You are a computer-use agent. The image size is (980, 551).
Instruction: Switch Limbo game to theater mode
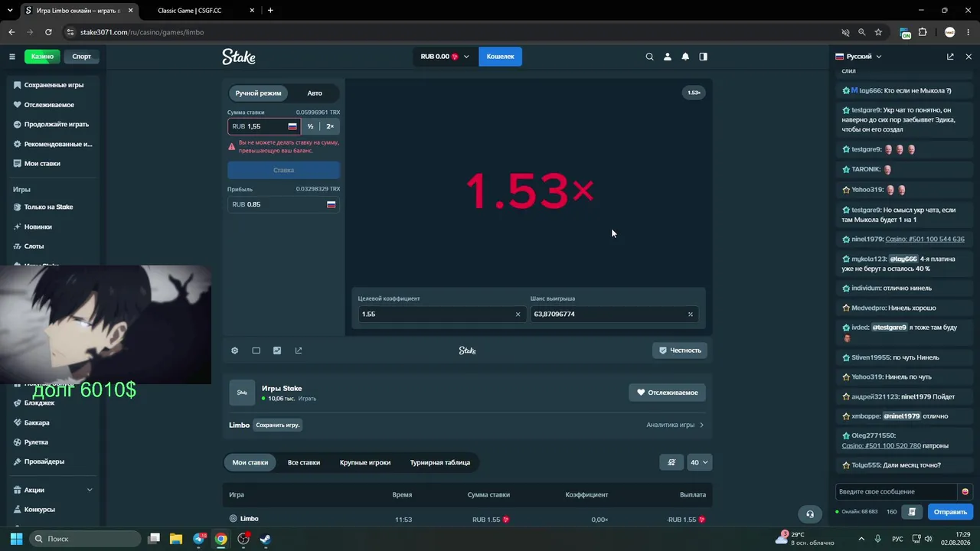pyautogui.click(x=256, y=350)
